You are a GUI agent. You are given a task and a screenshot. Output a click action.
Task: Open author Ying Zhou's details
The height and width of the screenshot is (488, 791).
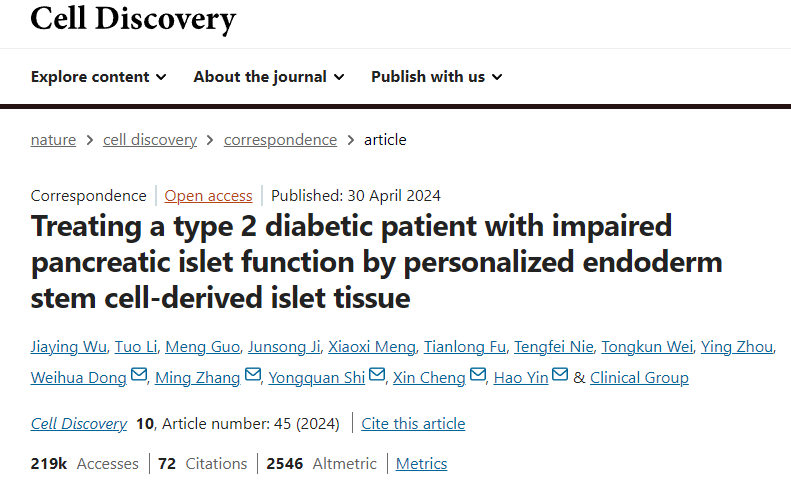tap(736, 346)
